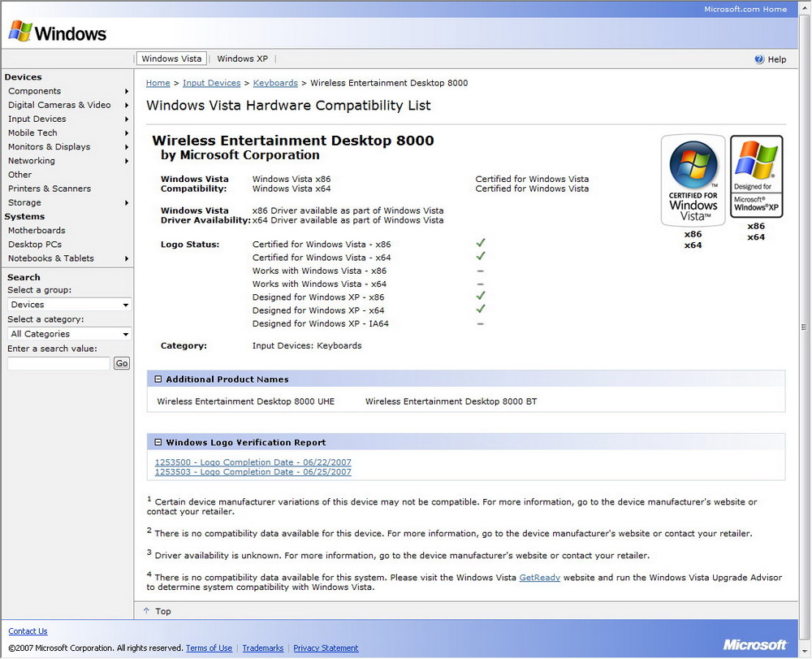Image resolution: width=812 pixels, height=659 pixels.
Task: Click the Certified for Windows Vista badge
Action: pos(693,180)
